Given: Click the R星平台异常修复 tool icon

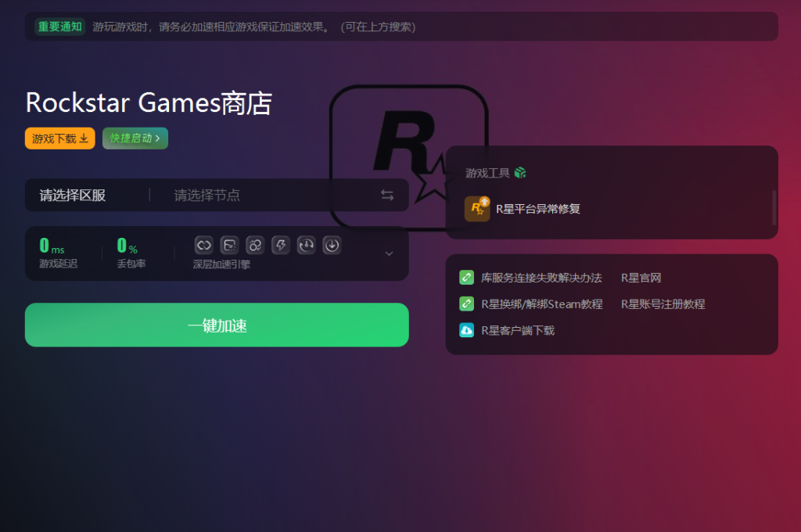Looking at the screenshot, I should tap(477, 209).
